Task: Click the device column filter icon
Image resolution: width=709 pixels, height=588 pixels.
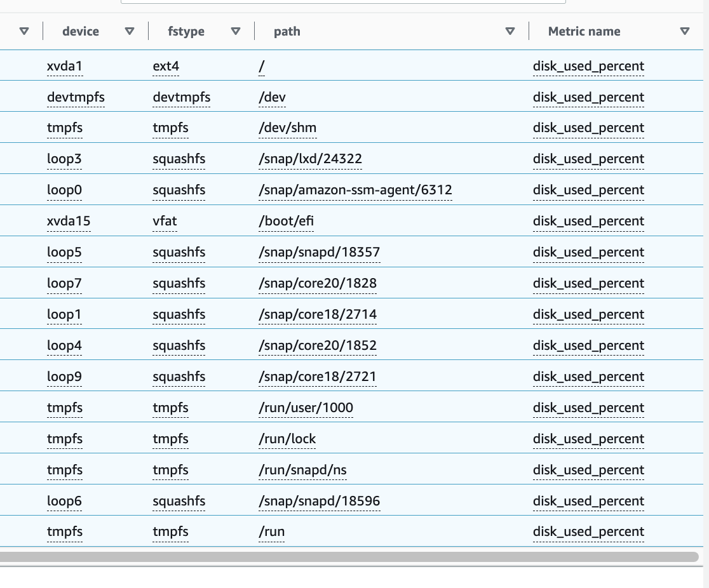Action: click(x=130, y=30)
